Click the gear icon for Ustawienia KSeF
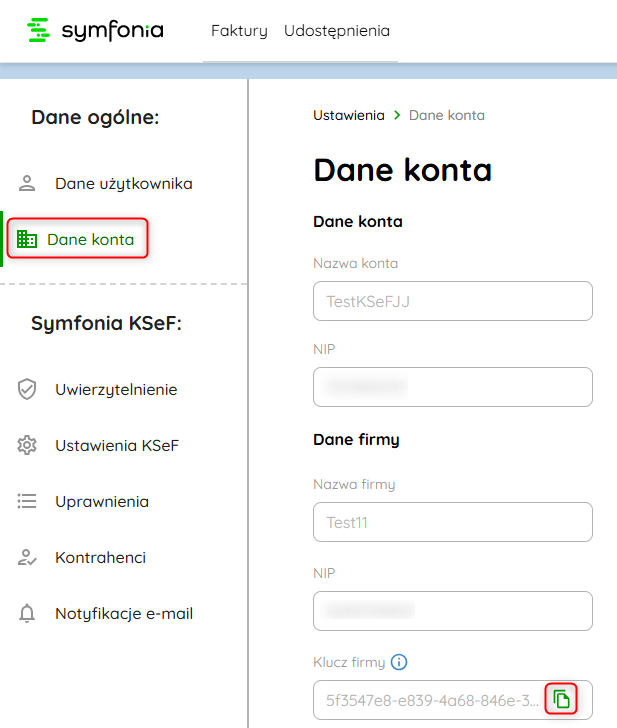The image size is (617, 728). pyautogui.click(x=27, y=446)
